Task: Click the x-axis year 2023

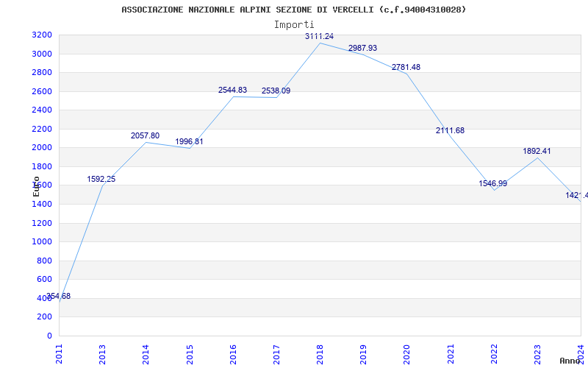Action: click(x=537, y=354)
